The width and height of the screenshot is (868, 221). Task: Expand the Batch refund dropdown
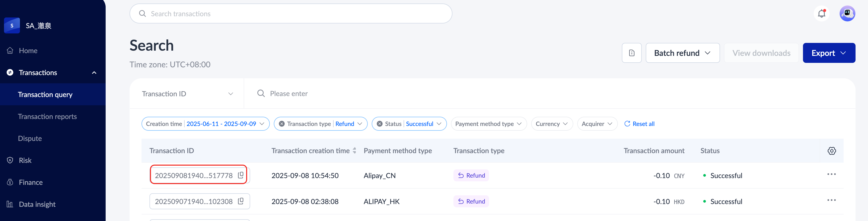click(x=682, y=53)
